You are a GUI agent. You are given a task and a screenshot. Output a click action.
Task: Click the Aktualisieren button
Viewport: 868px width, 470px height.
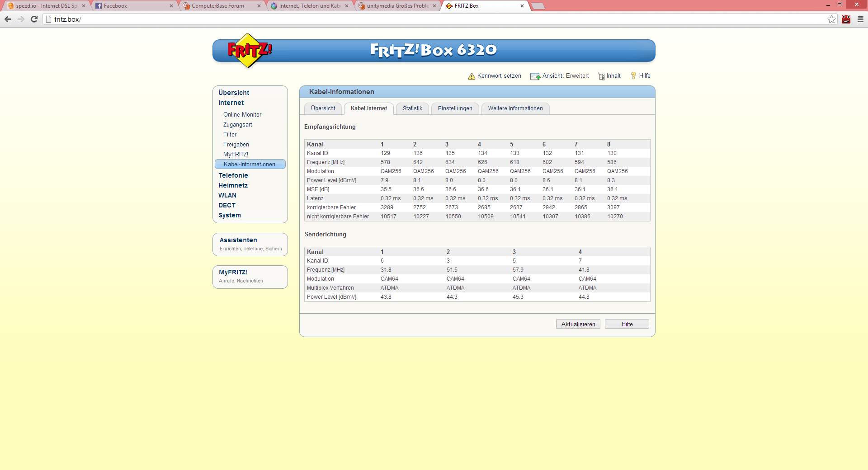tap(578, 324)
